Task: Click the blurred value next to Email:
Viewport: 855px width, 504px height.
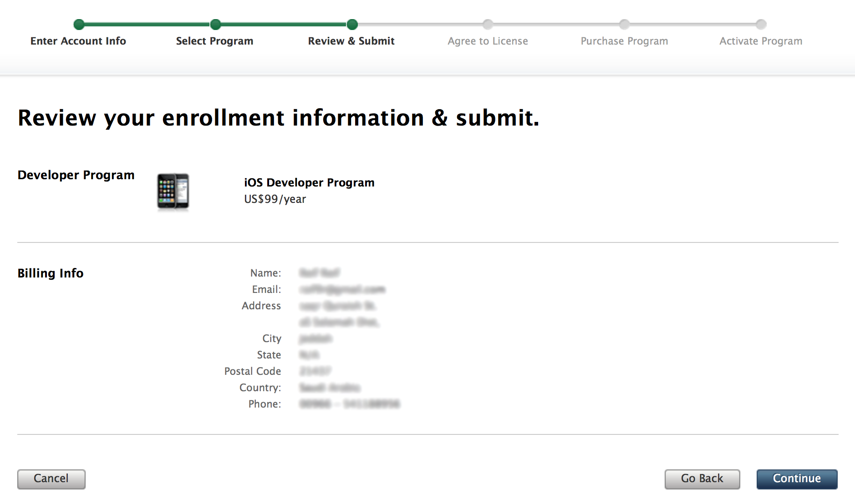Action: [x=342, y=289]
